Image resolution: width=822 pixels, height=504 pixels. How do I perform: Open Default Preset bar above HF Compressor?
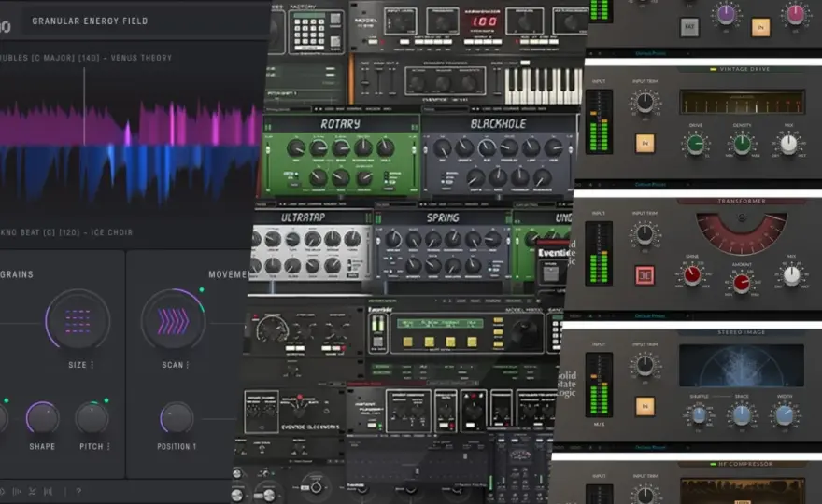click(x=650, y=447)
